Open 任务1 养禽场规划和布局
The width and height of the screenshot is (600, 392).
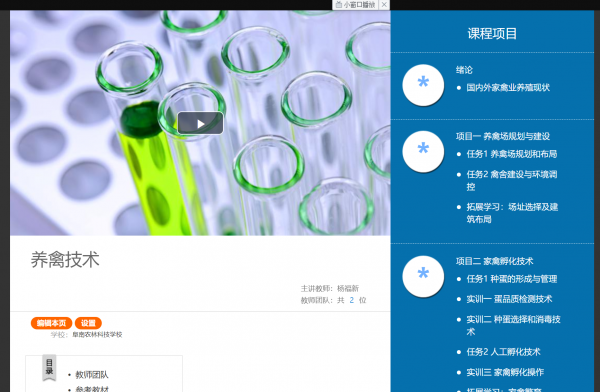coord(512,154)
